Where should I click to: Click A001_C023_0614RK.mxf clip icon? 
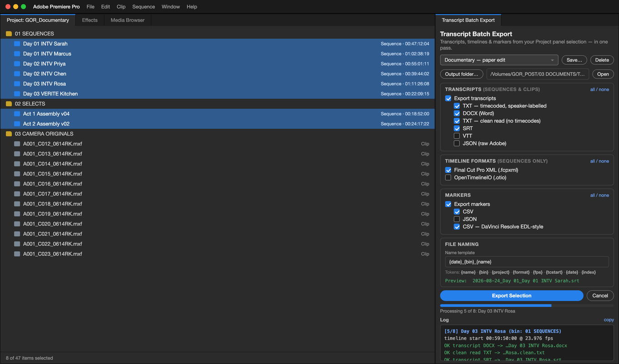pos(17,254)
